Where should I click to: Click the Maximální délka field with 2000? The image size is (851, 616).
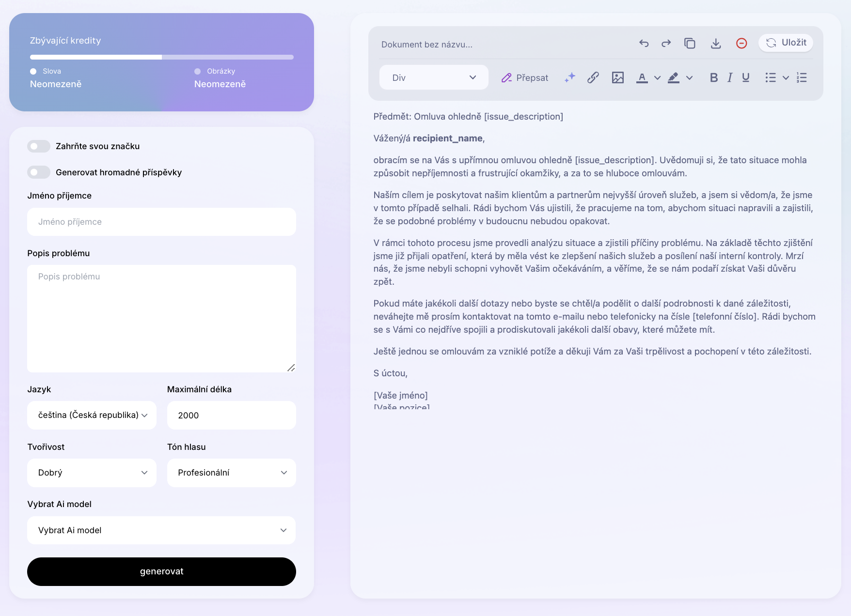232,415
